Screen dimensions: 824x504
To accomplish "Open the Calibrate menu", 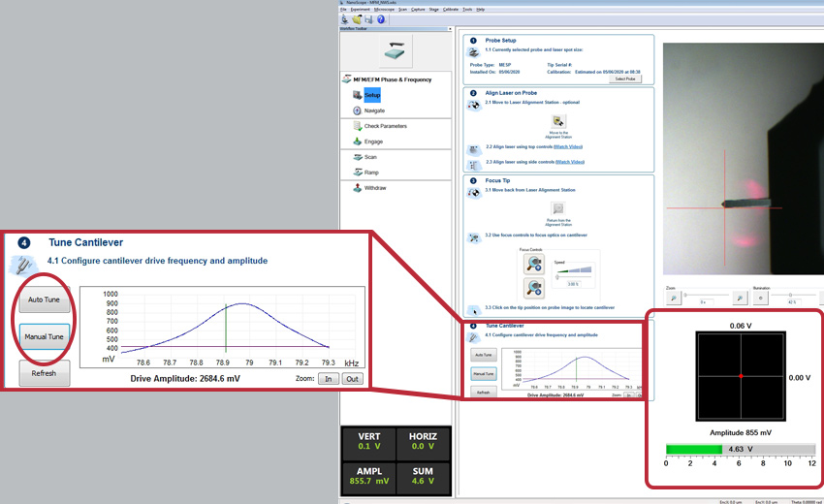I will (x=451, y=10).
